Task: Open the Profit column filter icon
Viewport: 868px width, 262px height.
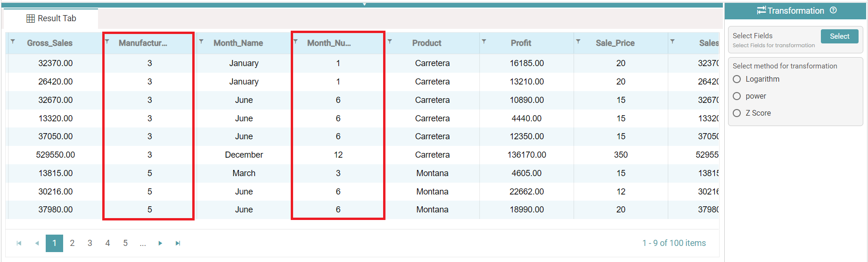Action: 484,42
